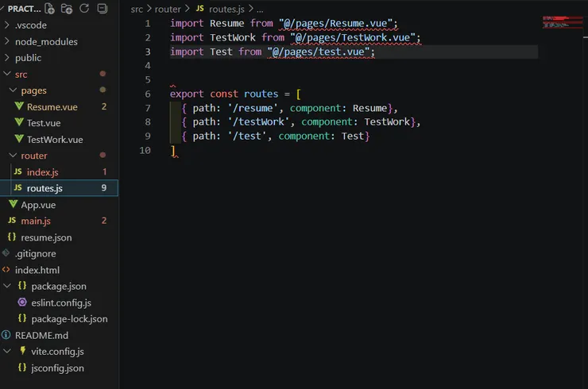Open main.js in the editor
588x389 pixels.
[x=35, y=221]
